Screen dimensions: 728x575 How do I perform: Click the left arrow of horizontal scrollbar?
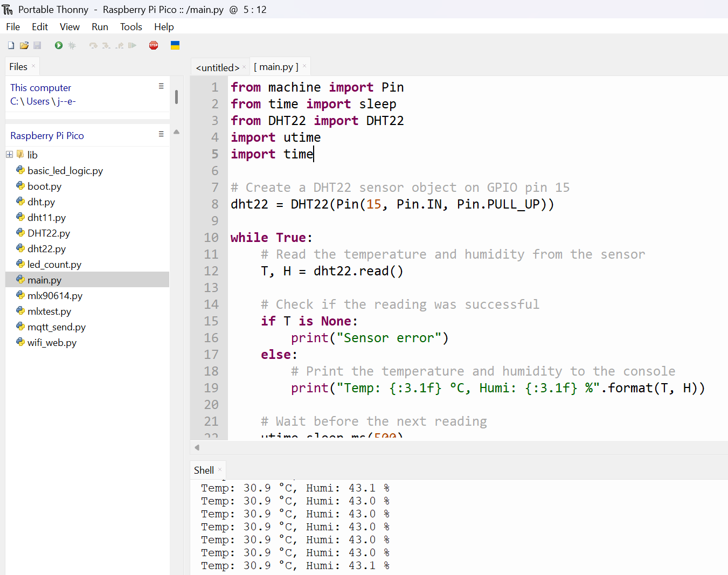tap(197, 447)
